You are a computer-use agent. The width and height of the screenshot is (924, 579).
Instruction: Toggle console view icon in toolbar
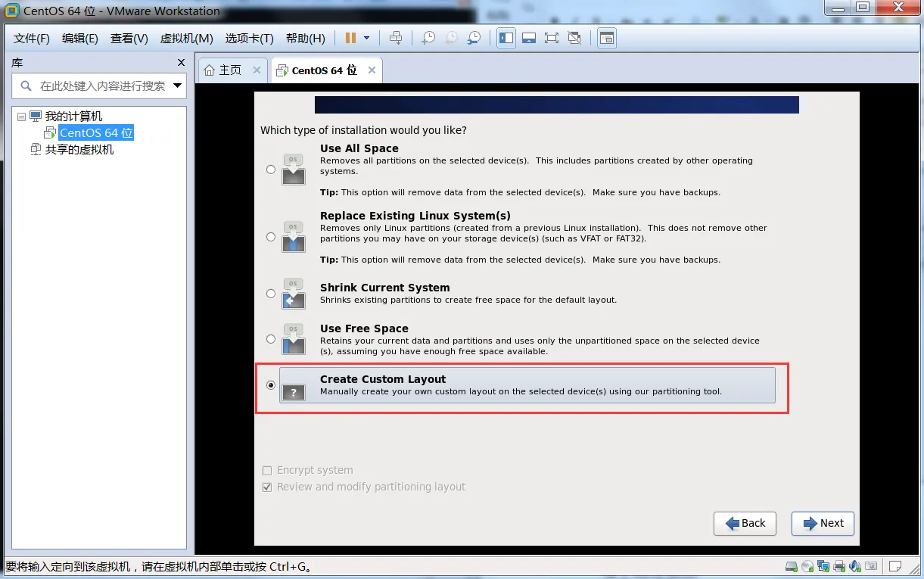(607, 38)
